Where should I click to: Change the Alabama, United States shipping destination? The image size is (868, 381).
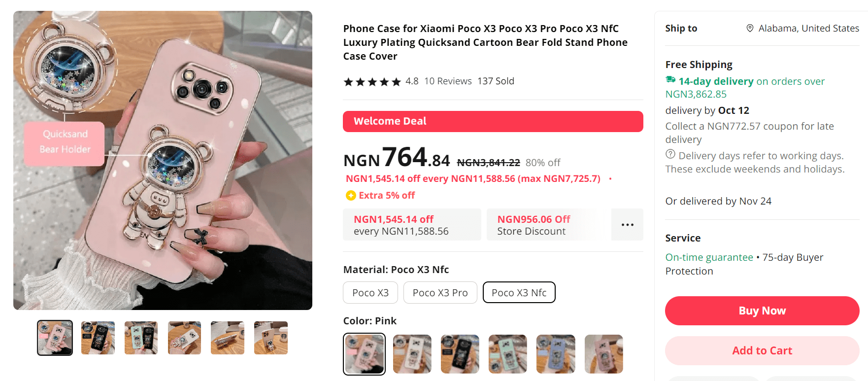coord(808,29)
